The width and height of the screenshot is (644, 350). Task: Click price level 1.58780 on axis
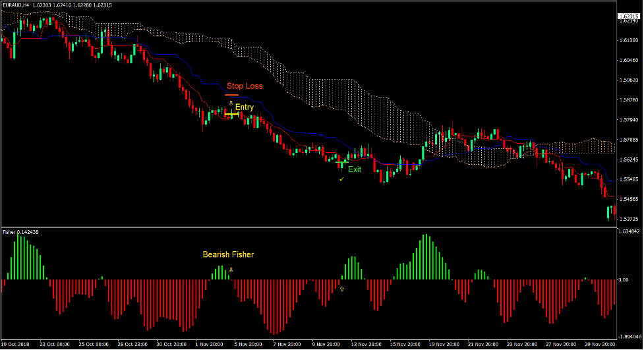tap(629, 100)
